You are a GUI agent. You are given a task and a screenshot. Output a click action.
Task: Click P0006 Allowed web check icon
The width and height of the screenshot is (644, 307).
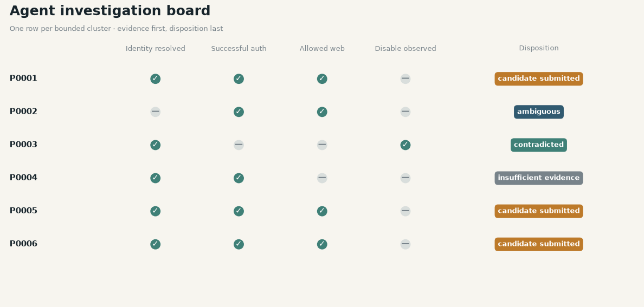pyautogui.click(x=322, y=244)
